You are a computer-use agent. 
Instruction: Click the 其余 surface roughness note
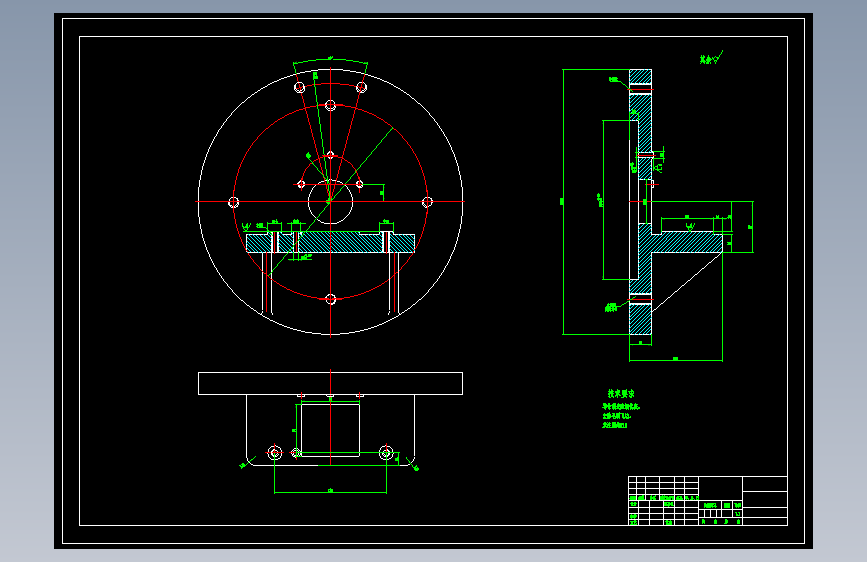click(x=711, y=58)
